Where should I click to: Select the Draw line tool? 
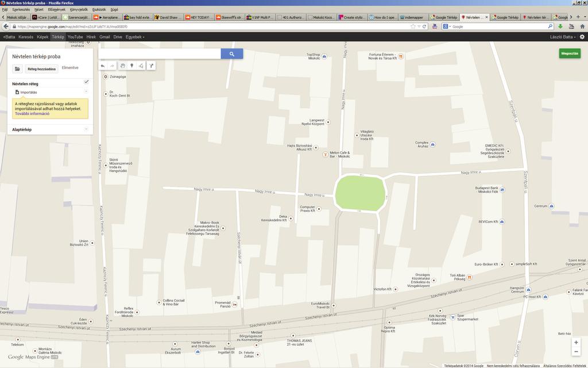tap(141, 66)
